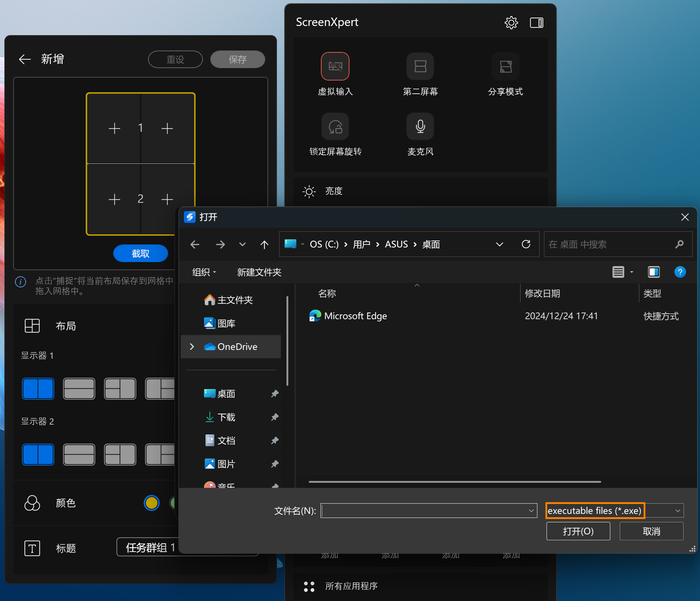Image resolution: width=700 pixels, height=601 pixels.
Task: Select OneDrive in navigation pane
Action: [231, 347]
